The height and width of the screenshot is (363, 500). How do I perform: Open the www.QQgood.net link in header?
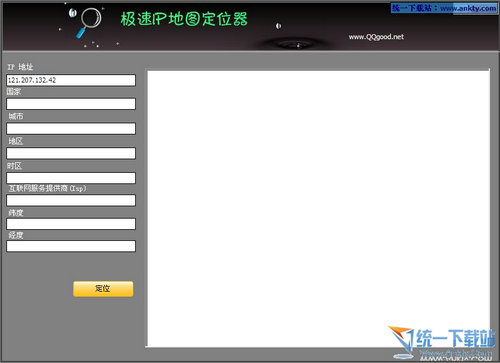coord(376,37)
